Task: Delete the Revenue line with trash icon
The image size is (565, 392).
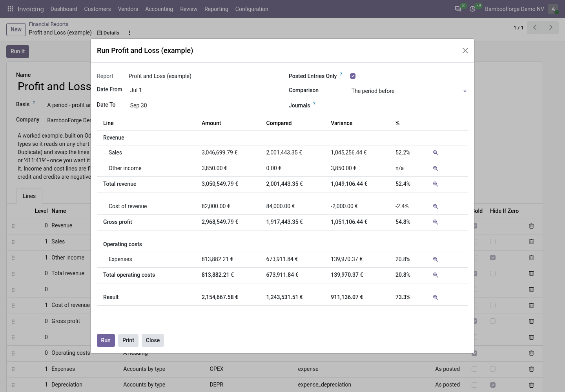Action: click(532, 226)
